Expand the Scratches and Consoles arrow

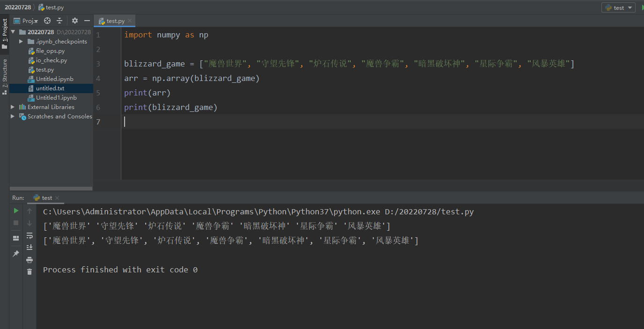13,117
